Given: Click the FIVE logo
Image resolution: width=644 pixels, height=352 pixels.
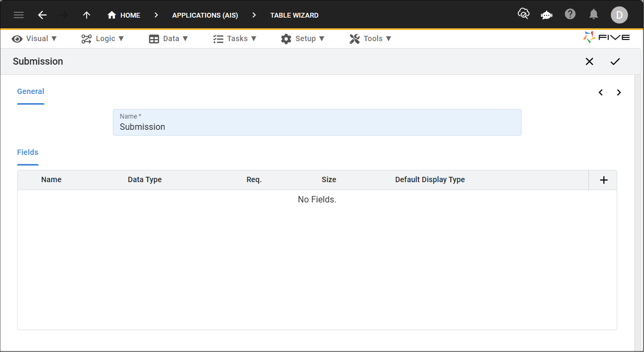Looking at the screenshot, I should click(x=606, y=38).
